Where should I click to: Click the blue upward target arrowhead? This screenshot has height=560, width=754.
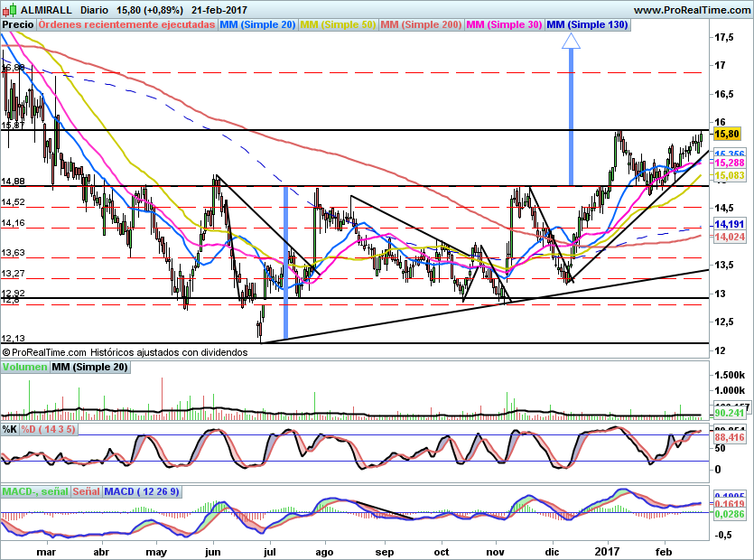(x=571, y=42)
